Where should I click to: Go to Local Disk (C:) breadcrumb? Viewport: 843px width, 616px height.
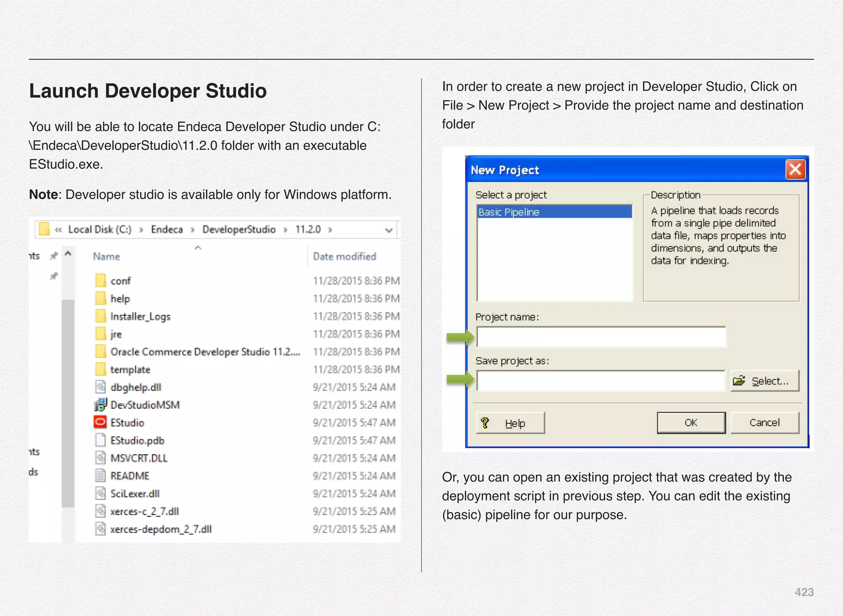click(x=100, y=229)
